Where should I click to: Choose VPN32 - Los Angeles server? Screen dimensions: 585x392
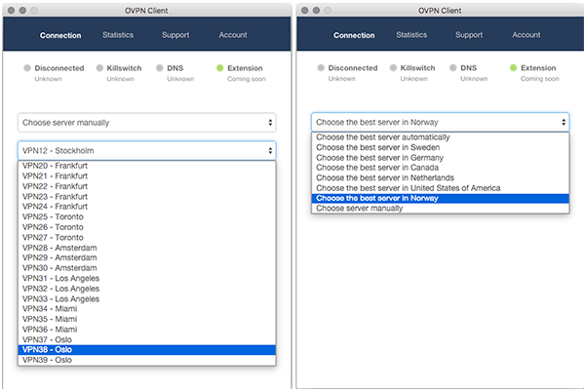click(x=146, y=289)
